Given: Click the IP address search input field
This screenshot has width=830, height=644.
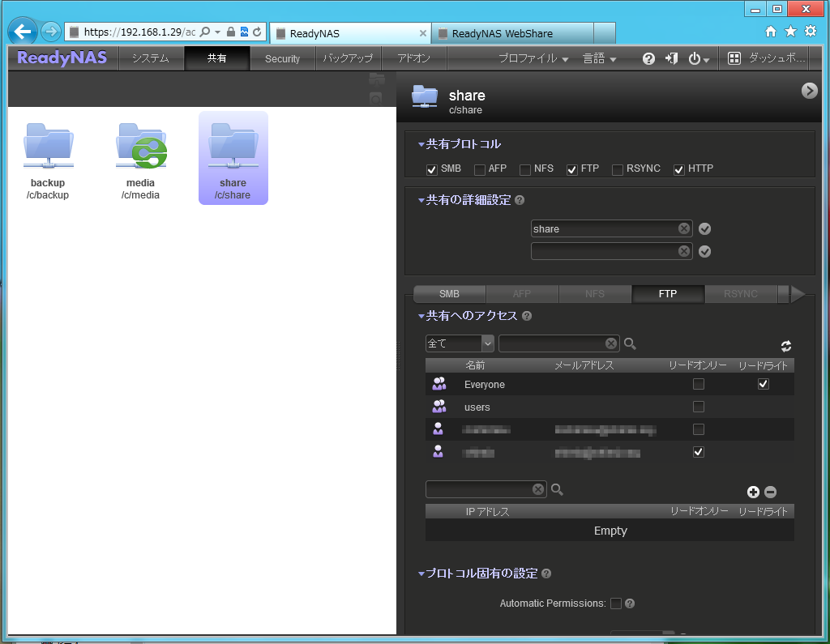Looking at the screenshot, I should tap(480, 489).
